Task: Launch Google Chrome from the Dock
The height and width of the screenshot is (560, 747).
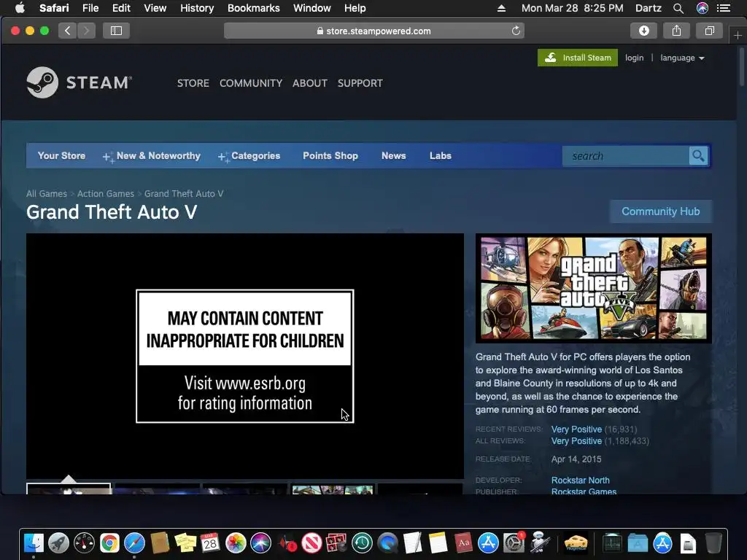Action: pos(109,542)
